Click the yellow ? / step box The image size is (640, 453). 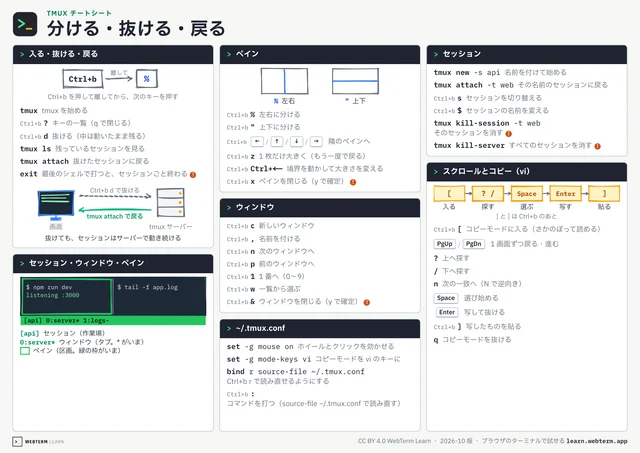click(x=487, y=193)
